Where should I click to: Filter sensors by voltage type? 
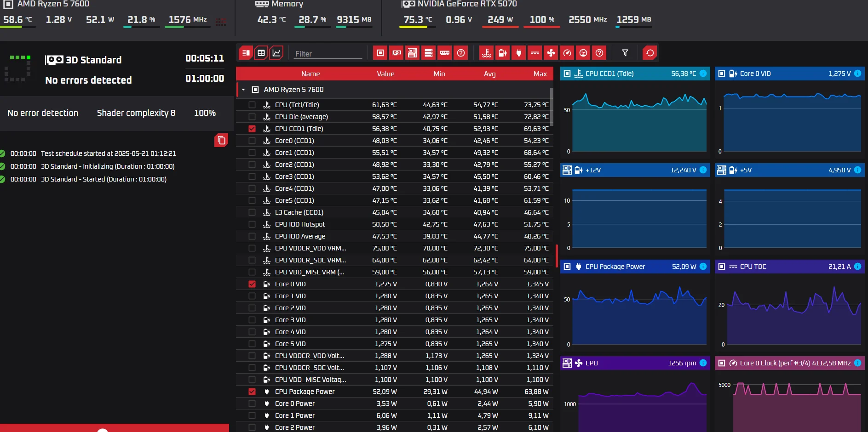[502, 53]
